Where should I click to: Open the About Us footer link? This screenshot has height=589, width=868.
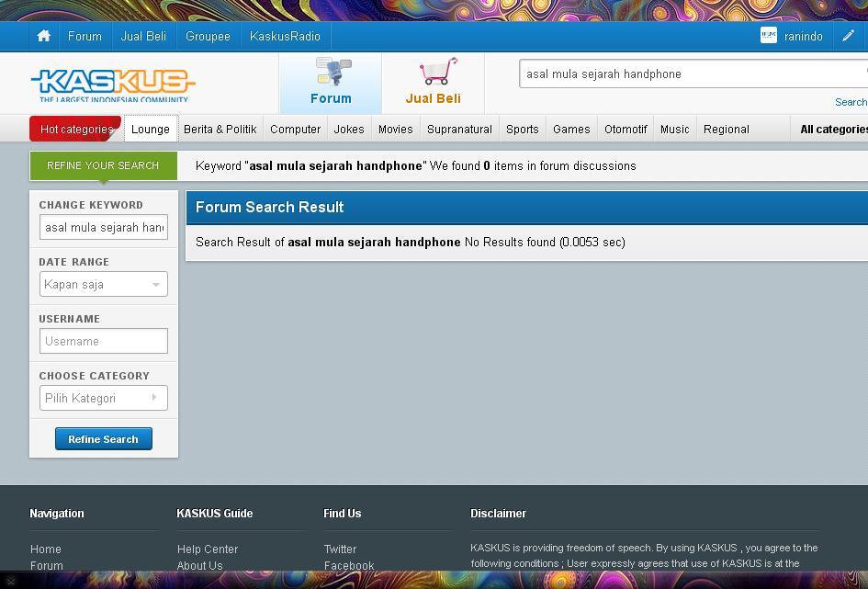200,566
